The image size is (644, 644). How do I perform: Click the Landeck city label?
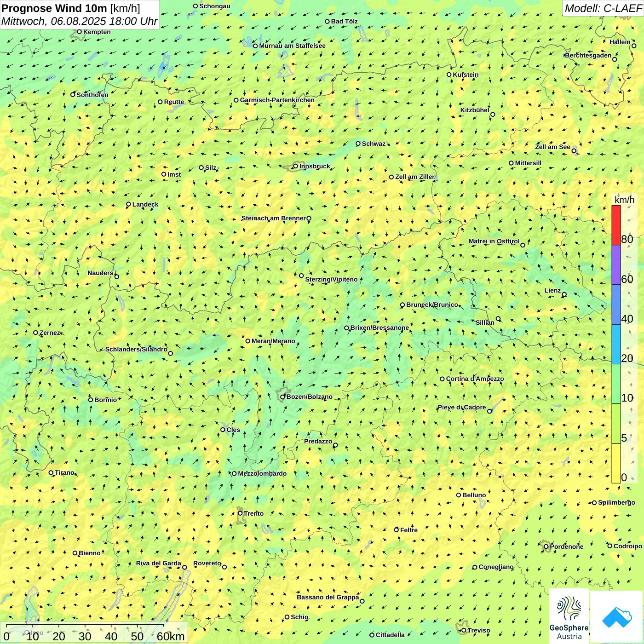pos(145,204)
